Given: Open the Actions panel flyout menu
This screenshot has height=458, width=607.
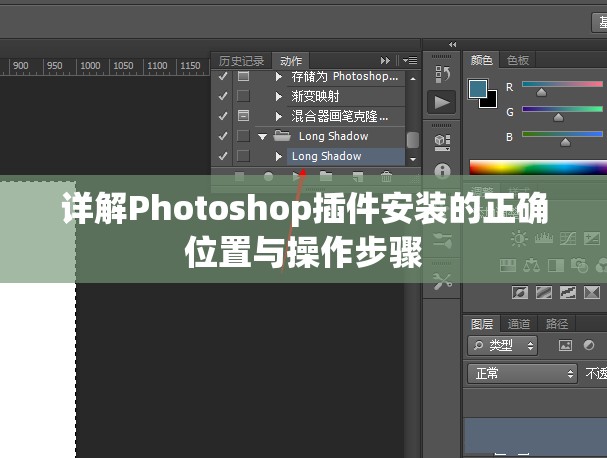Looking at the screenshot, I should tap(410, 60).
